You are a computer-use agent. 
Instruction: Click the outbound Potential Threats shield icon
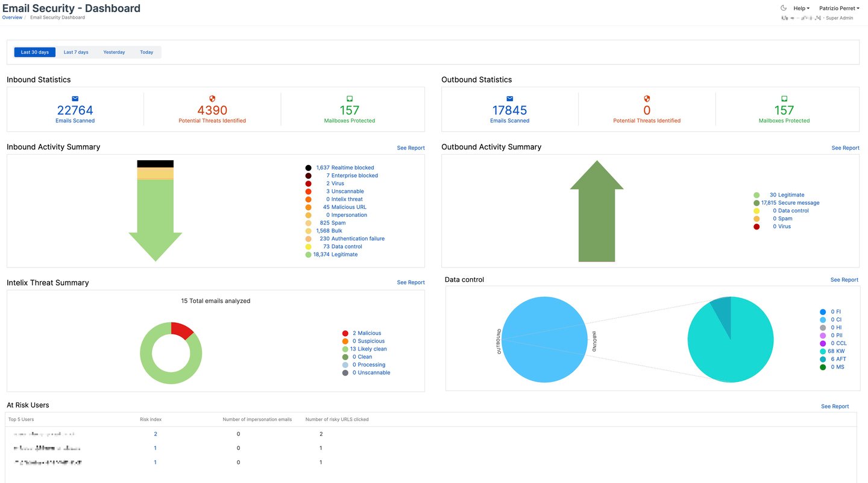pyautogui.click(x=647, y=99)
